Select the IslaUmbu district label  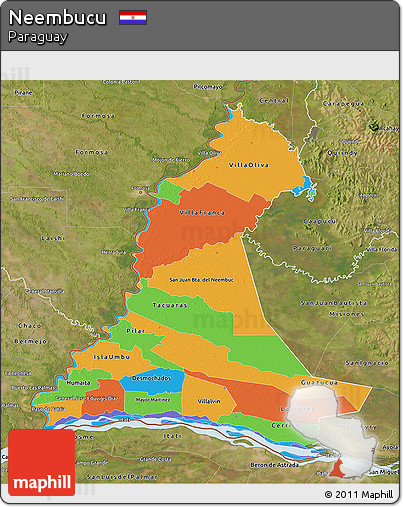pyautogui.click(x=111, y=357)
